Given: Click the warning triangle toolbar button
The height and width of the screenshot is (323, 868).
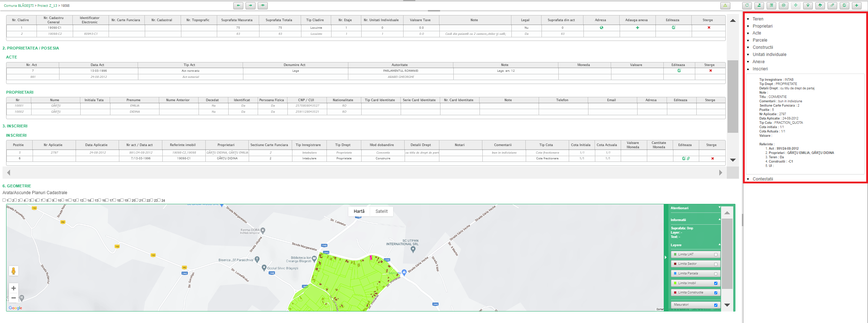Looking at the screenshot, I should 725,5.
